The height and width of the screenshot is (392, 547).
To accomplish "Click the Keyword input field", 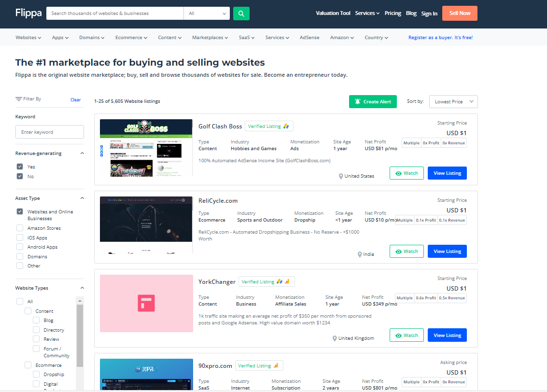I will 50,132.
